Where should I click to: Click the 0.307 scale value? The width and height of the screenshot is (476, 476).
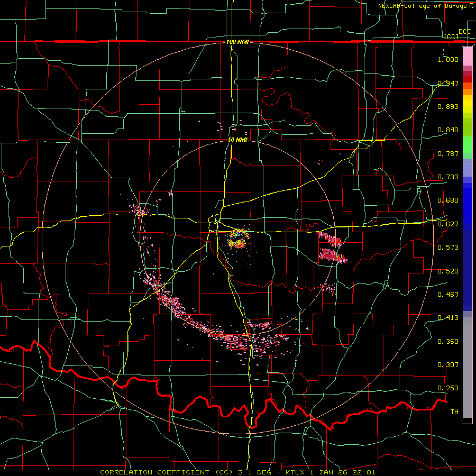coord(448,364)
